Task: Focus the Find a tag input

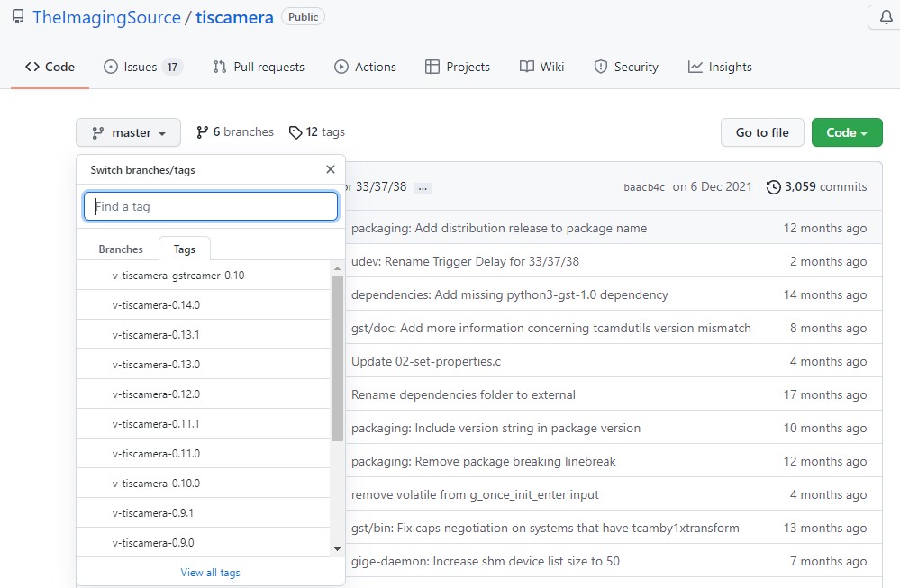Action: [211, 206]
